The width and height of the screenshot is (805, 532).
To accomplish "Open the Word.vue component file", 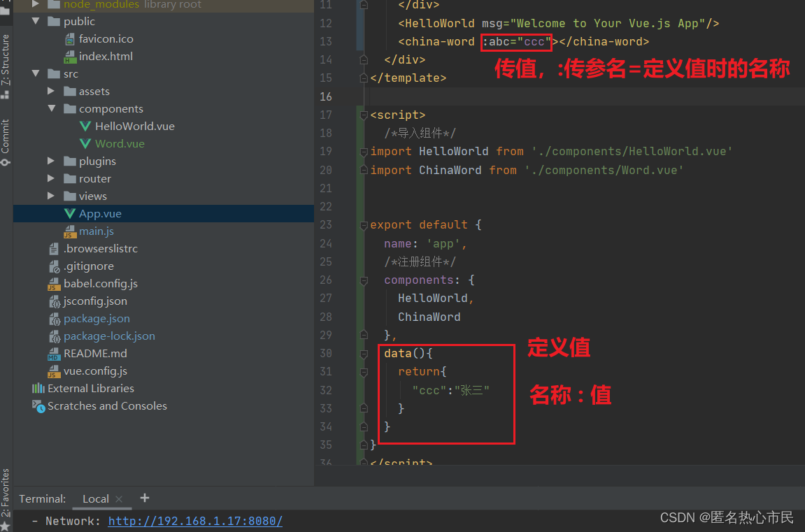I will 120,144.
